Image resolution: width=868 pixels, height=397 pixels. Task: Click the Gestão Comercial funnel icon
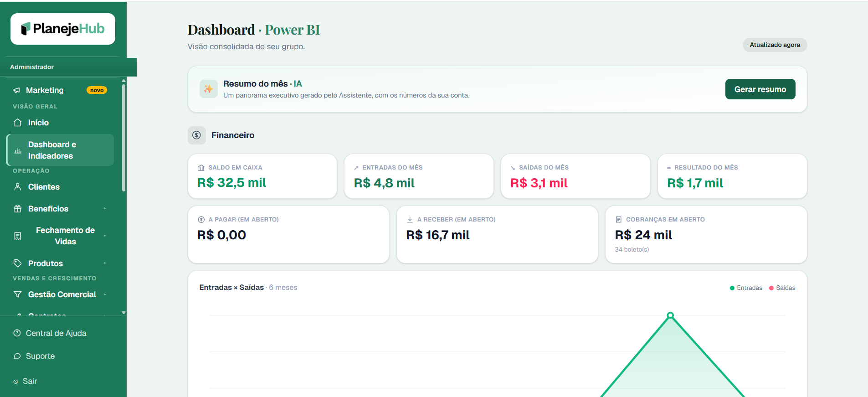pos(18,294)
